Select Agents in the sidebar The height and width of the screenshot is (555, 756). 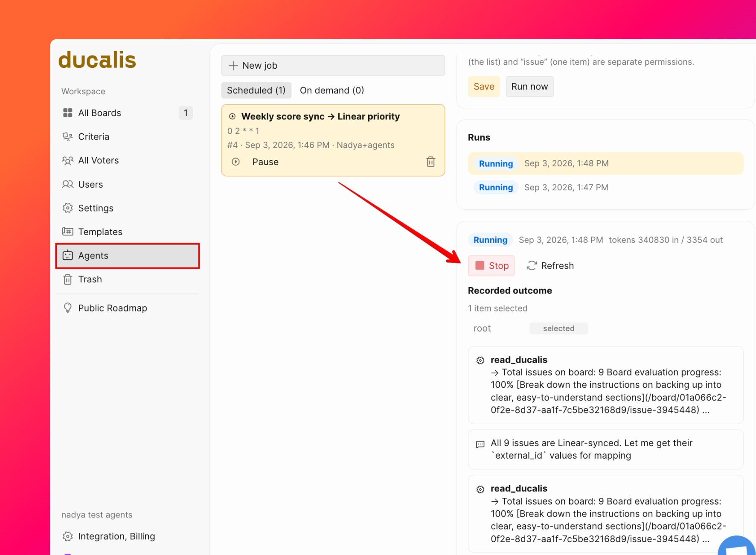[127, 256]
